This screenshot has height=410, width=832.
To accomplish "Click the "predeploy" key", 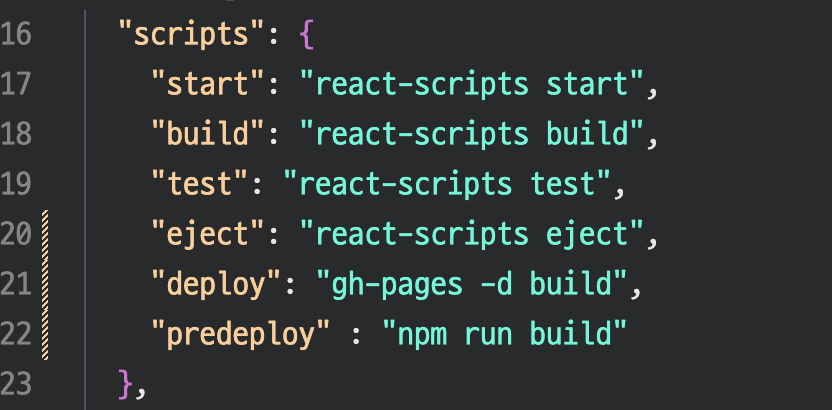I will click(240, 334).
